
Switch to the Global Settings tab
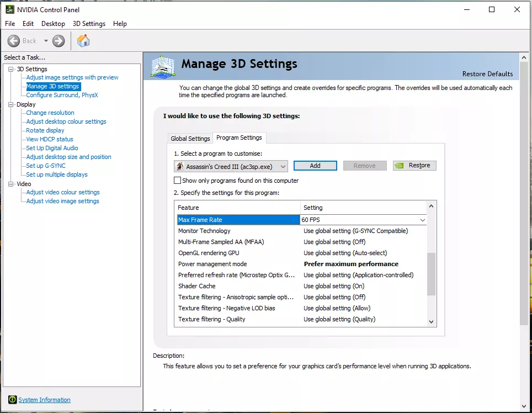pyautogui.click(x=190, y=139)
